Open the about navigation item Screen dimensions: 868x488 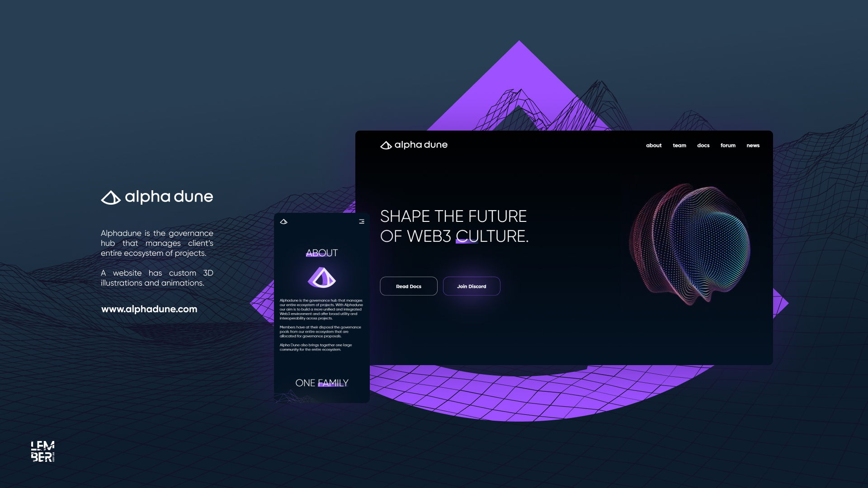[x=654, y=145]
